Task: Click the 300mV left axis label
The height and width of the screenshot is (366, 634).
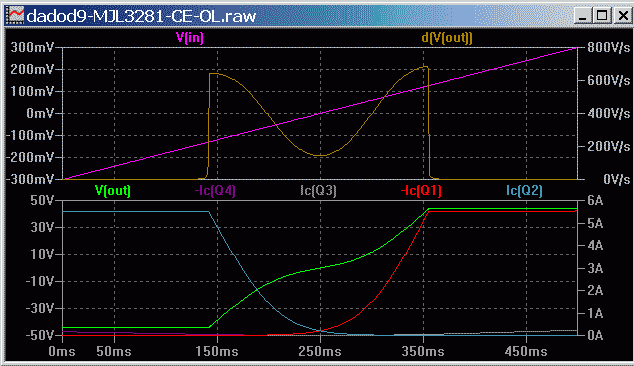Action: pos(32,48)
